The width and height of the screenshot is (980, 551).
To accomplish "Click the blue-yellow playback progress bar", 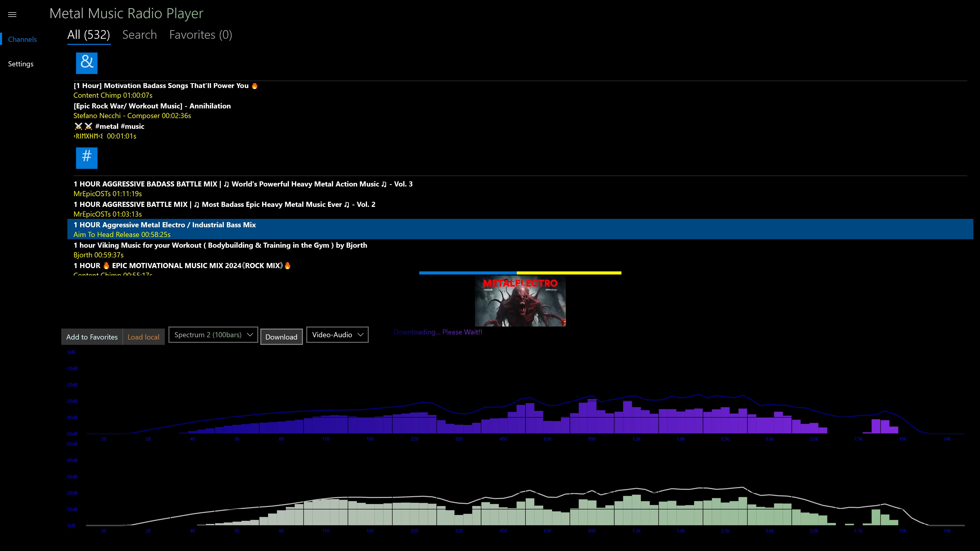I will coord(520,273).
